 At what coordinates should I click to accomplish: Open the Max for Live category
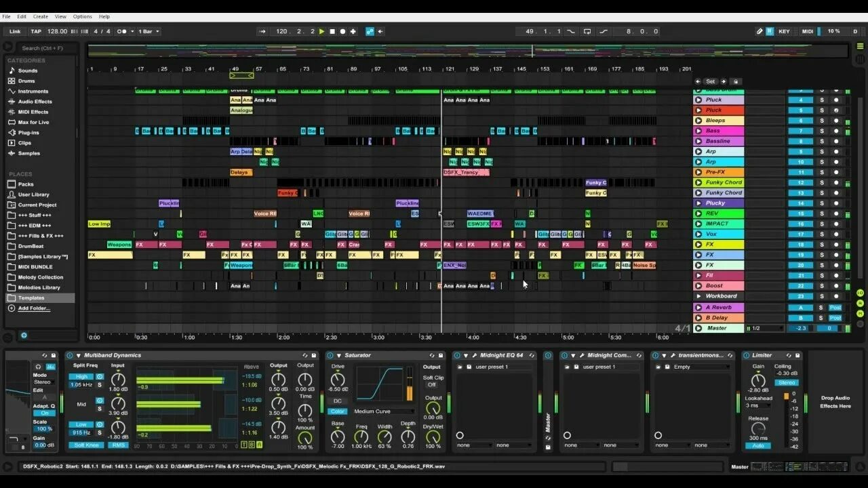[33, 122]
